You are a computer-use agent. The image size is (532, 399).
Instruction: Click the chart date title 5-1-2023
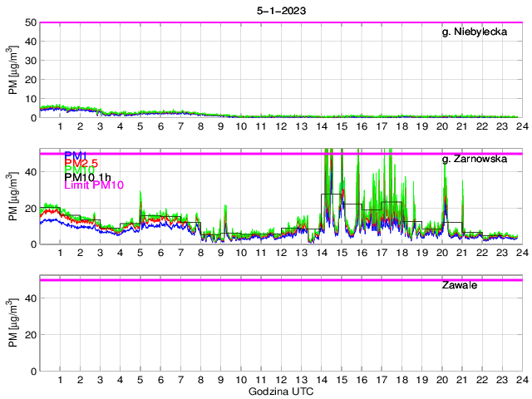pyautogui.click(x=280, y=11)
